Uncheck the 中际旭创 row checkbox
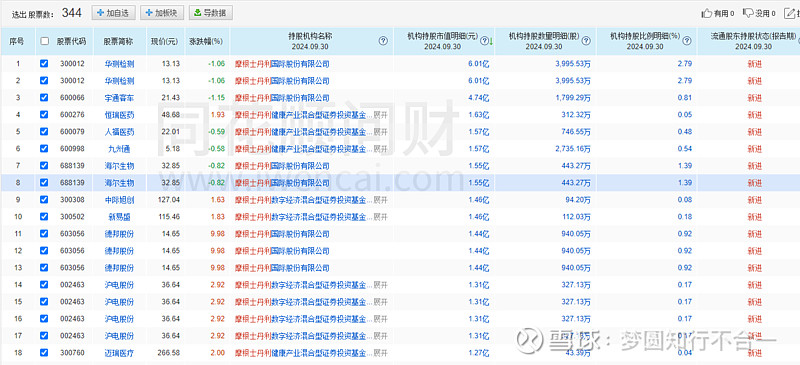Screen dimensions: 800x365 tap(44, 200)
